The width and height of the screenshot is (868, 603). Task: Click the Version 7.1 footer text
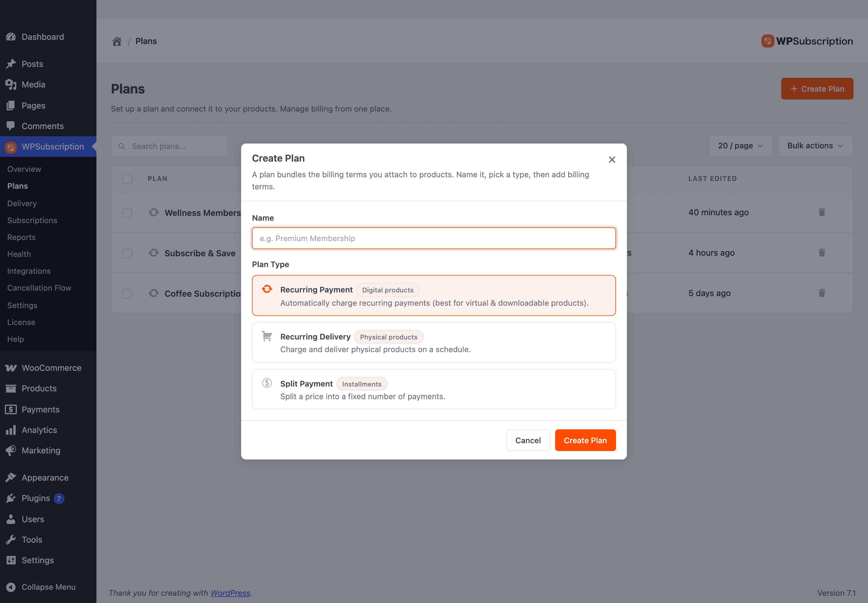(836, 593)
